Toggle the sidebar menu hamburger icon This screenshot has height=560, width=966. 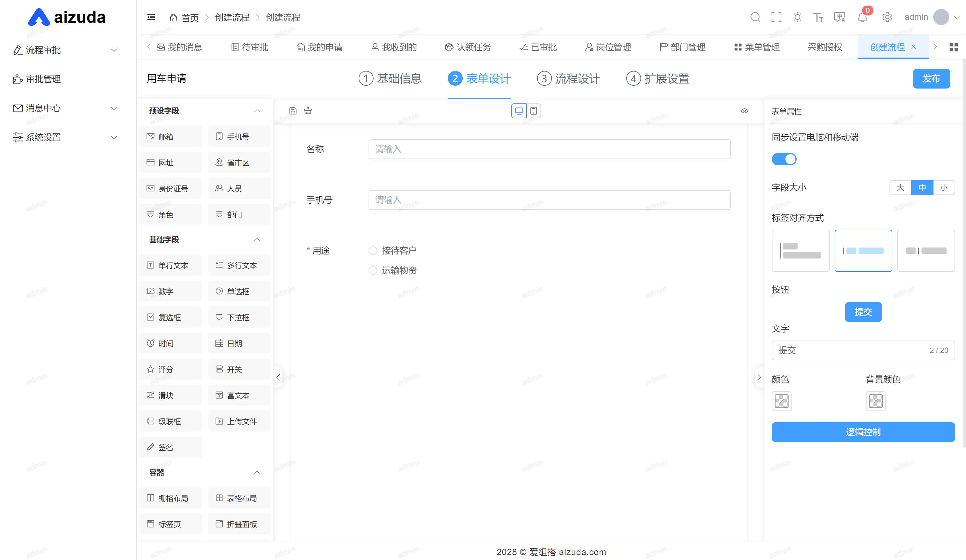[x=151, y=17]
